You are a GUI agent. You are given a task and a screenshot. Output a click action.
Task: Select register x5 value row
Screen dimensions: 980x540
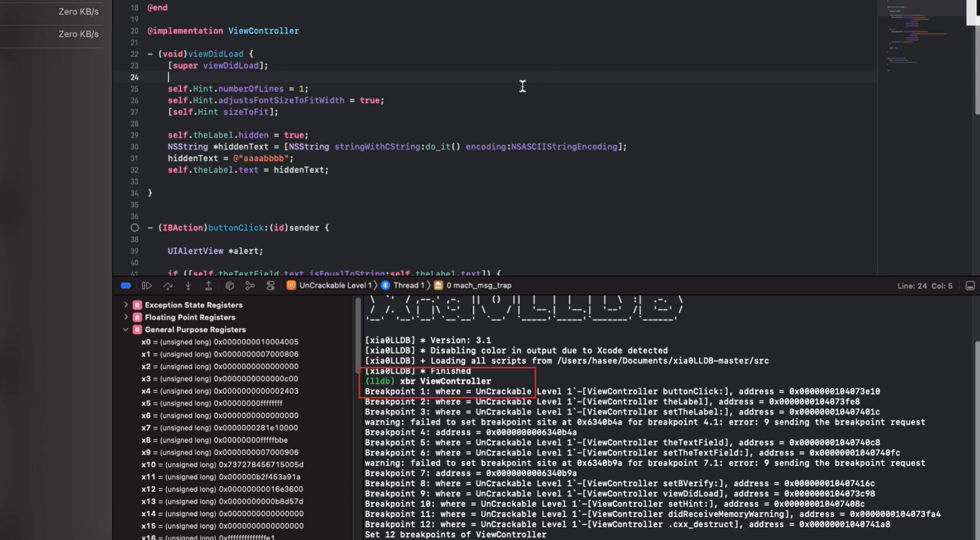(x=212, y=403)
